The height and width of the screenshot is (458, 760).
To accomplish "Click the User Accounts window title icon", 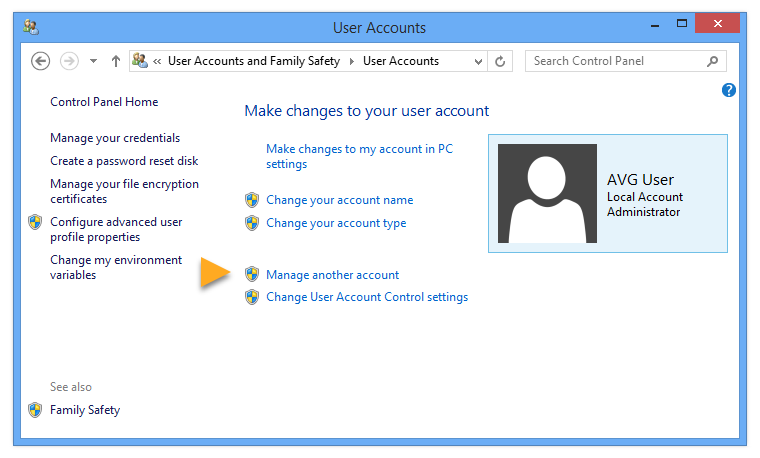I will (x=31, y=27).
